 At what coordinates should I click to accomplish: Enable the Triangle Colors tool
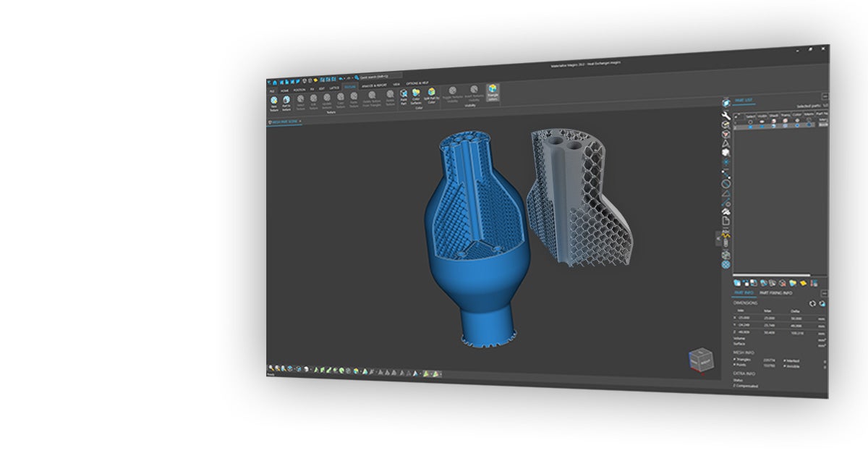pyautogui.click(x=493, y=91)
